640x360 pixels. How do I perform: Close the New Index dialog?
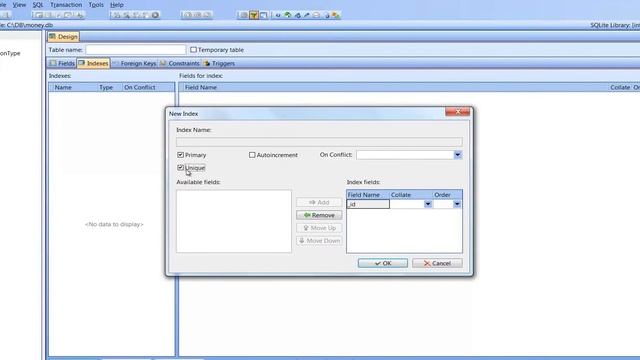(457, 112)
